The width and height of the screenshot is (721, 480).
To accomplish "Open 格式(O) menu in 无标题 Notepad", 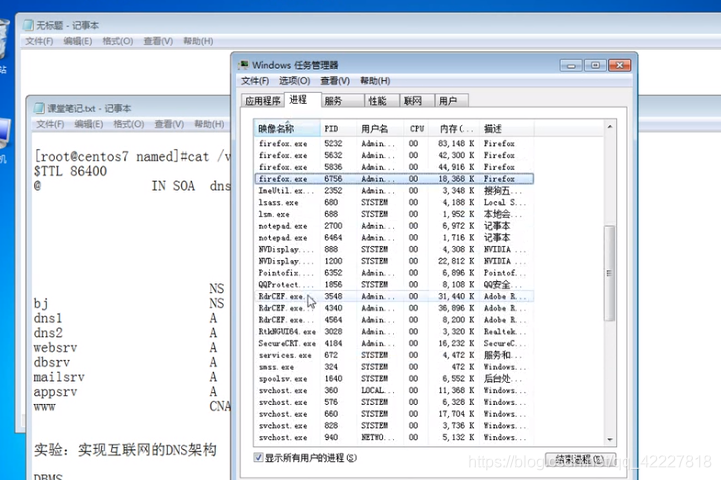I will click(118, 41).
